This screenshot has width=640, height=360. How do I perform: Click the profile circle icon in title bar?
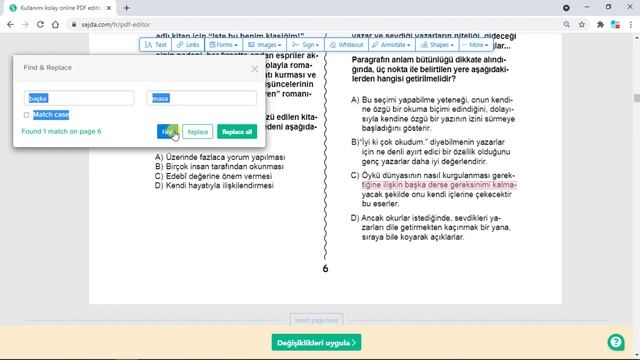(566, 8)
